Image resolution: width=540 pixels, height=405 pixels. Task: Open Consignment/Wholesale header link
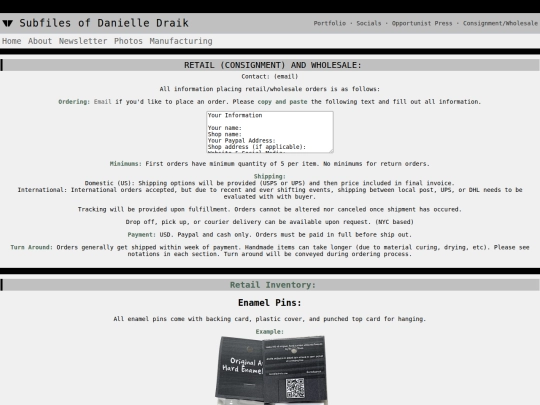pyautogui.click(x=500, y=23)
